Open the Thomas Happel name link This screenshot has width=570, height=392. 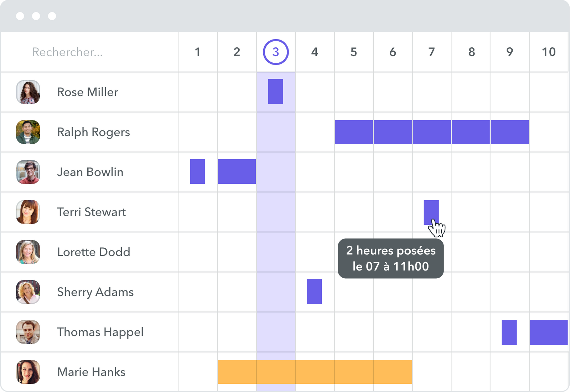point(100,332)
